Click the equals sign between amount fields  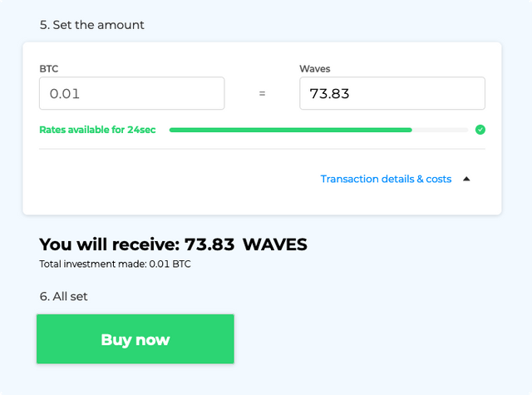[262, 94]
